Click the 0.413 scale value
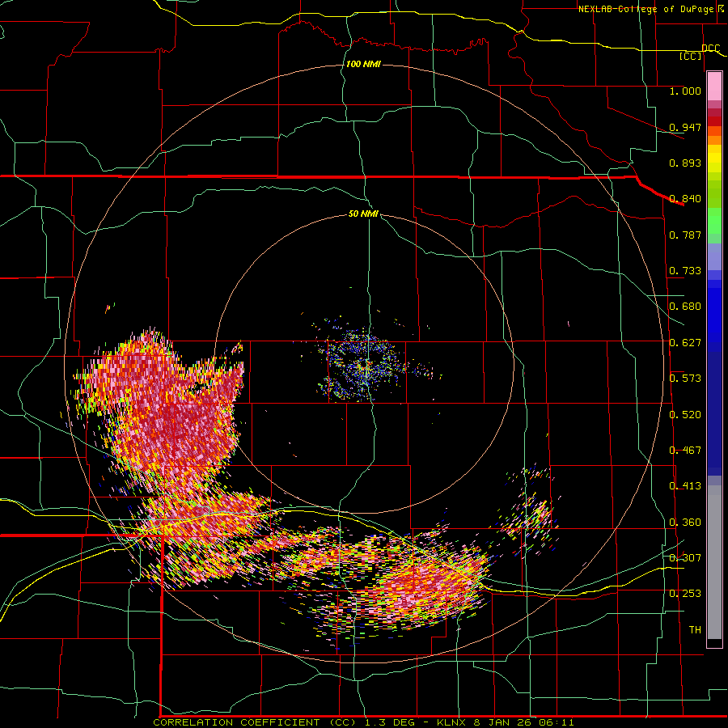Image resolution: width=728 pixels, height=728 pixels. coord(685,486)
